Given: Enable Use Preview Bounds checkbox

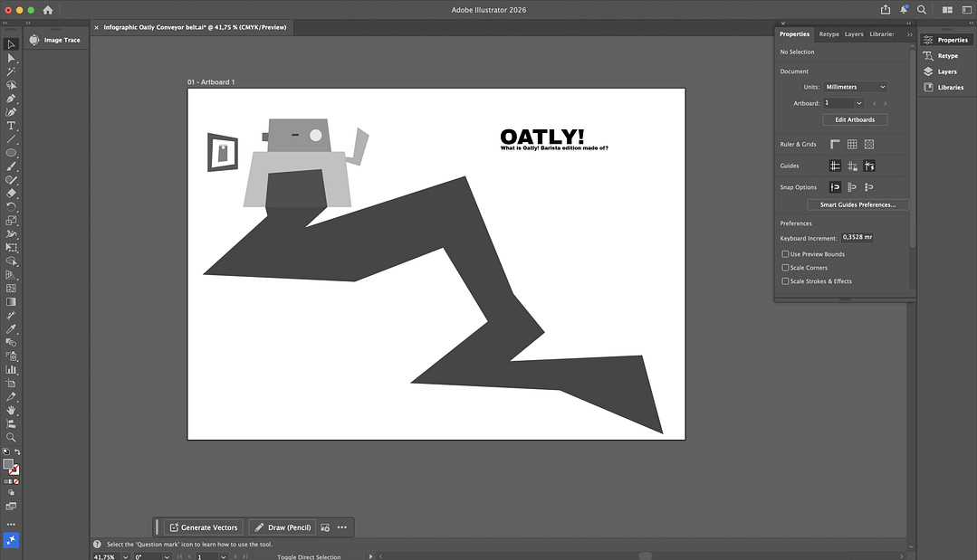Looking at the screenshot, I should pos(785,254).
